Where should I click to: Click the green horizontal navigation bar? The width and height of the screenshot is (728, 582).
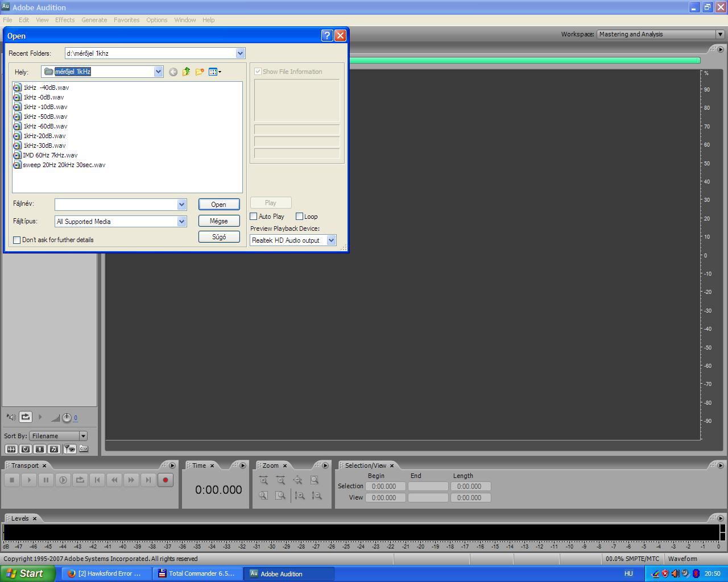point(524,60)
